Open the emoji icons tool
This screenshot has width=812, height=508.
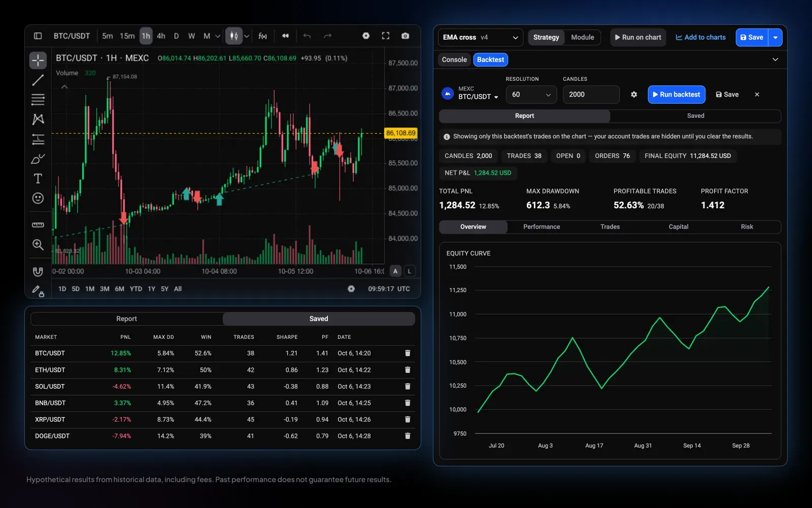coord(38,198)
